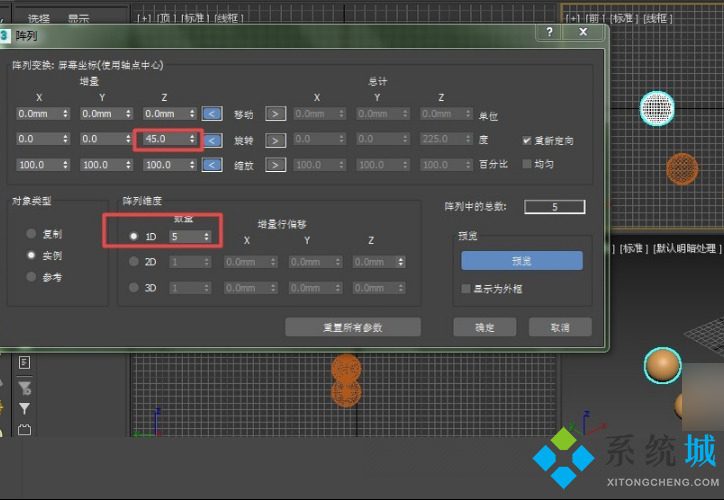Toggle the 均匀 (Uniform) checkbox

527,164
